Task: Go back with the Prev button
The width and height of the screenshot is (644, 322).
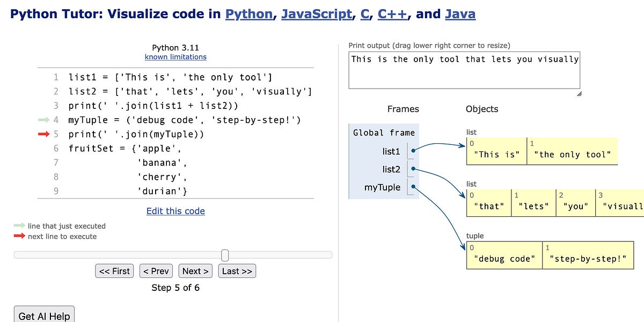Action: click(x=156, y=270)
